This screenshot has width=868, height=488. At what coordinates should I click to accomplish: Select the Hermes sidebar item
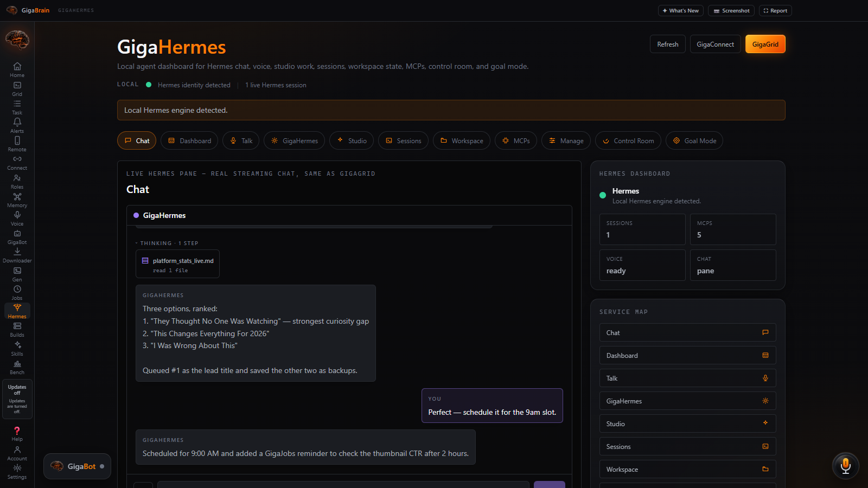point(17,311)
